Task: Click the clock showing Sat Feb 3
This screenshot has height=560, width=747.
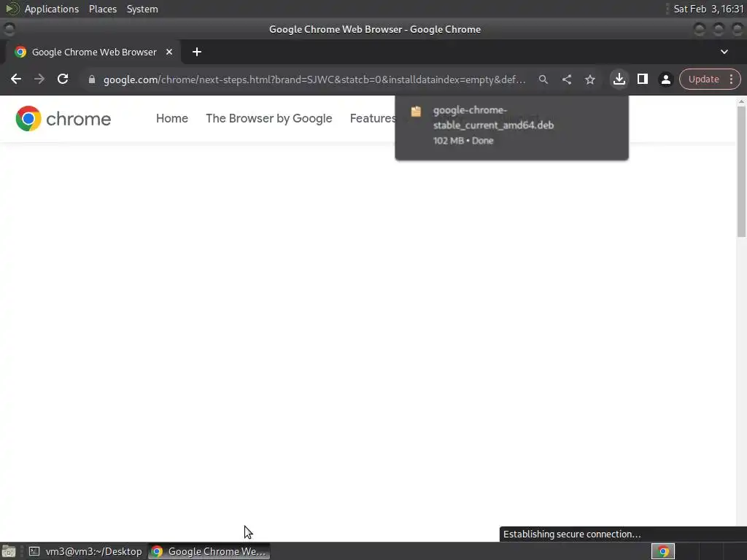Action: pyautogui.click(x=708, y=9)
